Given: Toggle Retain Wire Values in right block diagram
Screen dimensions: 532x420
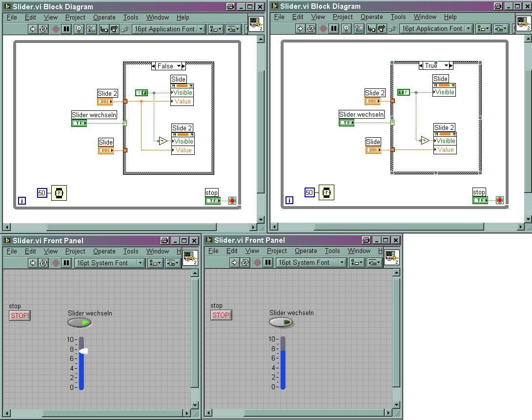Looking at the screenshot, I should pyautogui.click(x=359, y=29).
